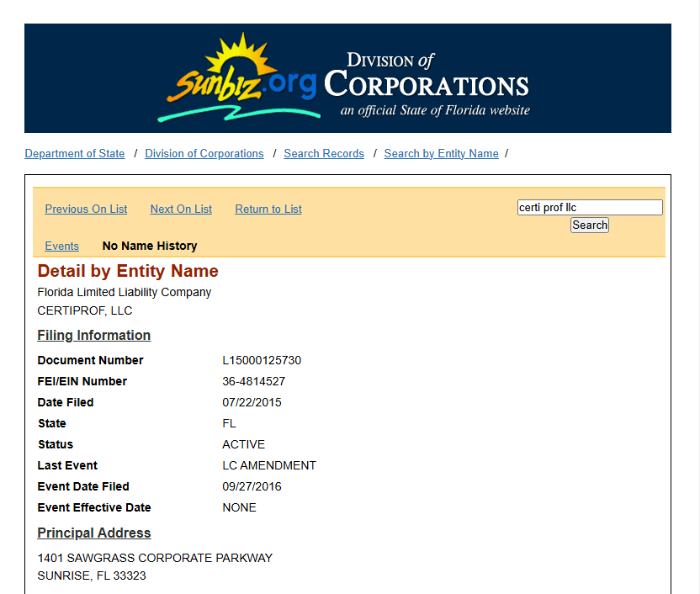The height and width of the screenshot is (594, 700).
Task: Click the CERTIPROF, LLC entity name
Action: pyautogui.click(x=85, y=311)
